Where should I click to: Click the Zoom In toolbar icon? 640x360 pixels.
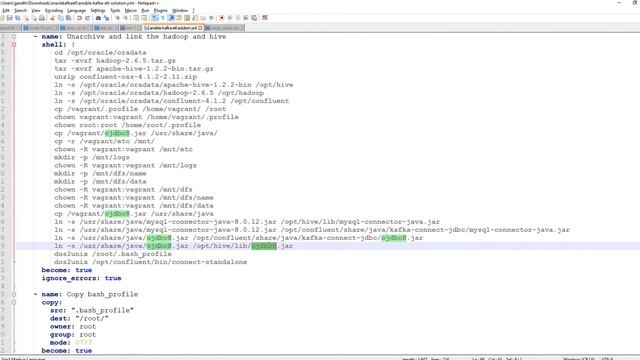[118, 18]
